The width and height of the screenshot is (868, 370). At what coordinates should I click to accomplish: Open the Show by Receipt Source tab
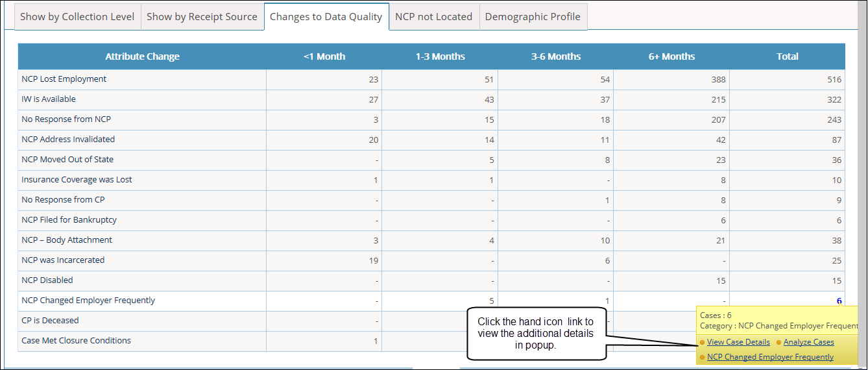tap(202, 17)
